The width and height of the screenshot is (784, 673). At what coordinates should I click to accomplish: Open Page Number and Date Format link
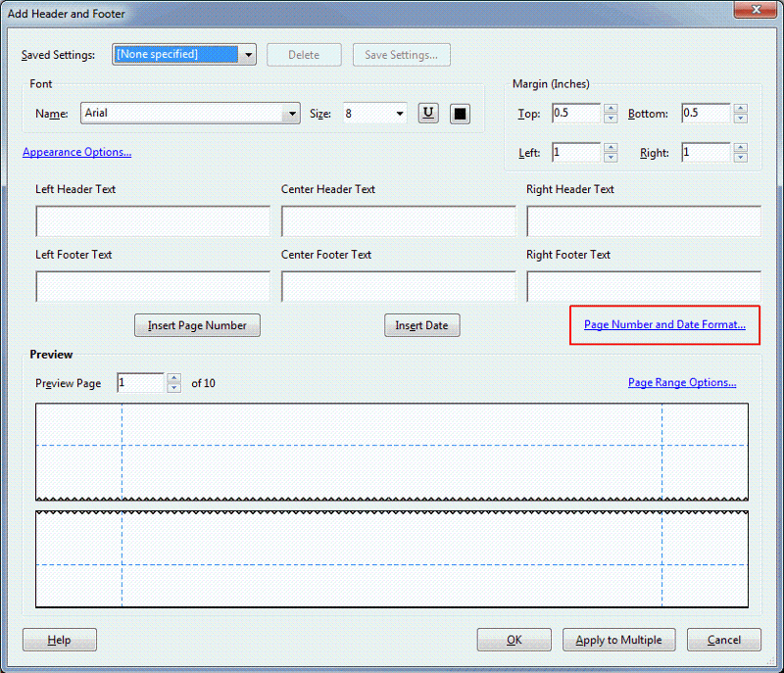pos(664,325)
